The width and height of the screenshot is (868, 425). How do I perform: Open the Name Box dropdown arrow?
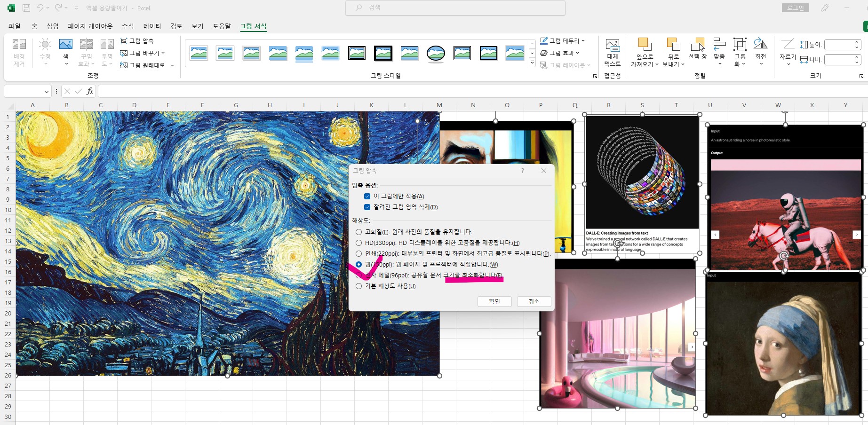(x=46, y=91)
